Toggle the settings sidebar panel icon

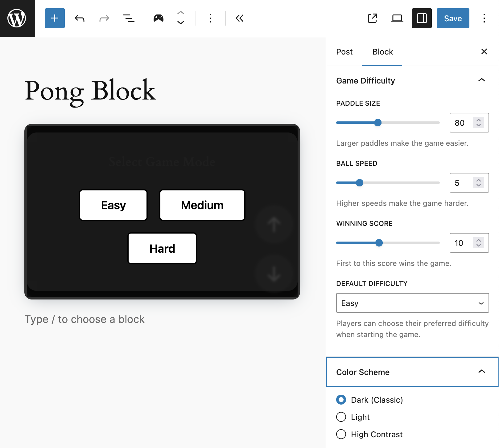pyautogui.click(x=422, y=18)
